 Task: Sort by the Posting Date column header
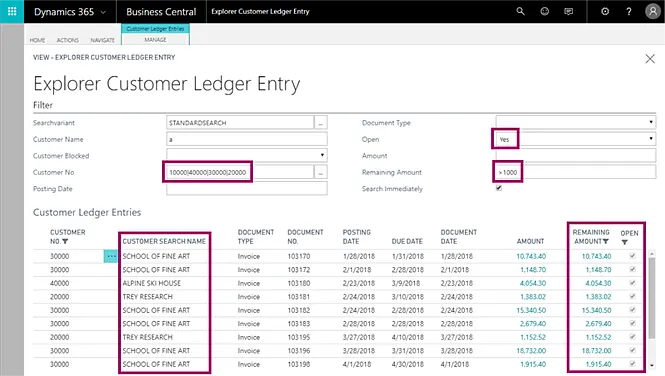[x=357, y=237]
